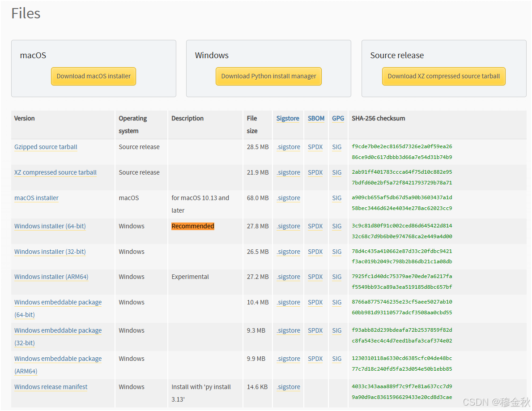The height and width of the screenshot is (411, 532).
Task: Open .sigstore for embeddable package (64-bit)
Action: click(288, 302)
